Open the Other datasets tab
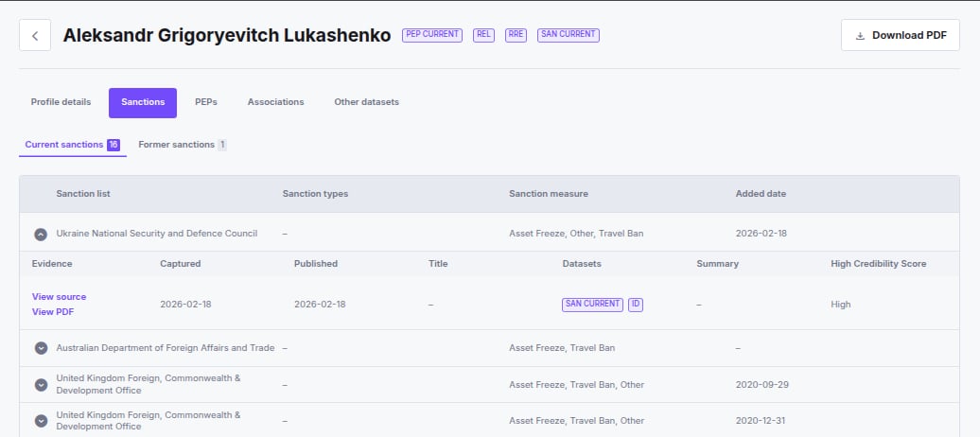The width and height of the screenshot is (980, 437). pos(366,102)
